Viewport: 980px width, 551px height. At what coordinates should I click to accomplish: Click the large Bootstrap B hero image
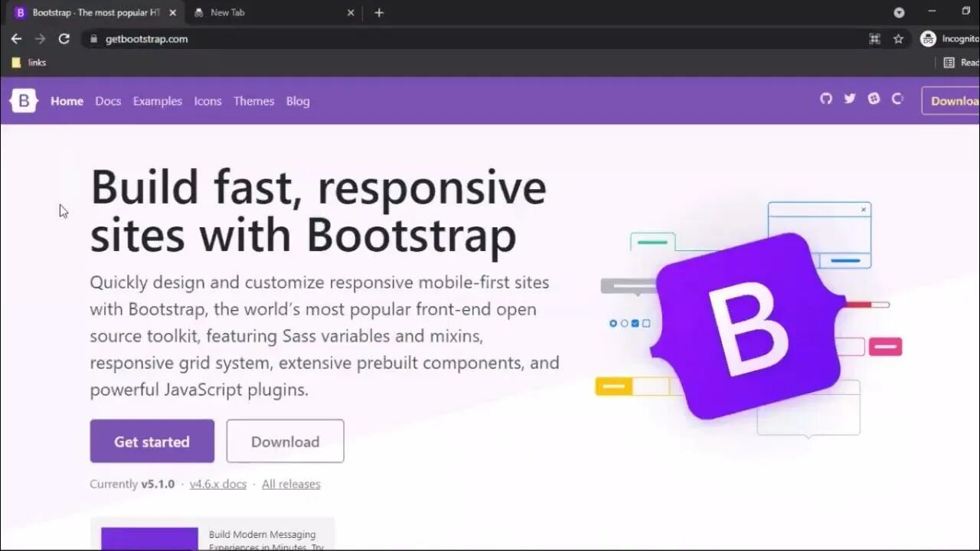pos(747,327)
